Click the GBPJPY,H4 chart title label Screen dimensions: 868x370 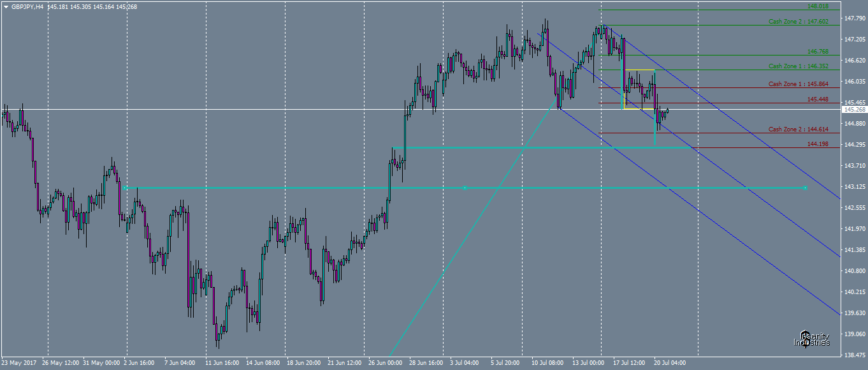(29, 5)
